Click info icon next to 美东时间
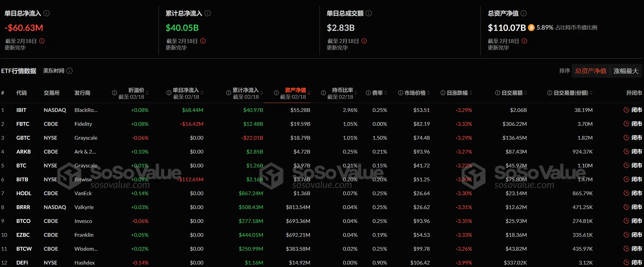Viewport: 644px width, 267px height. click(70, 71)
